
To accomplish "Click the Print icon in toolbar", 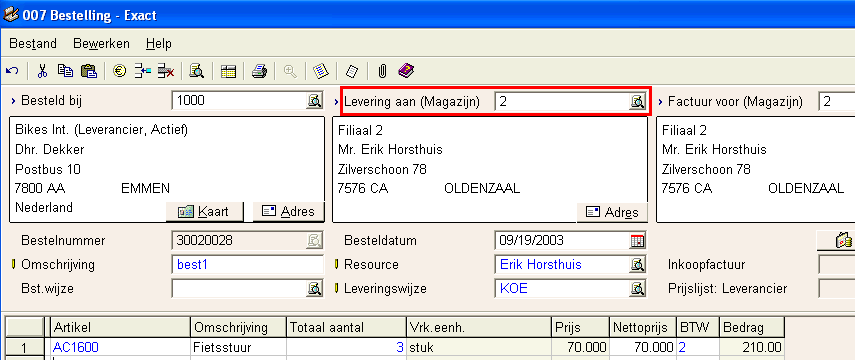I will tap(259, 71).
